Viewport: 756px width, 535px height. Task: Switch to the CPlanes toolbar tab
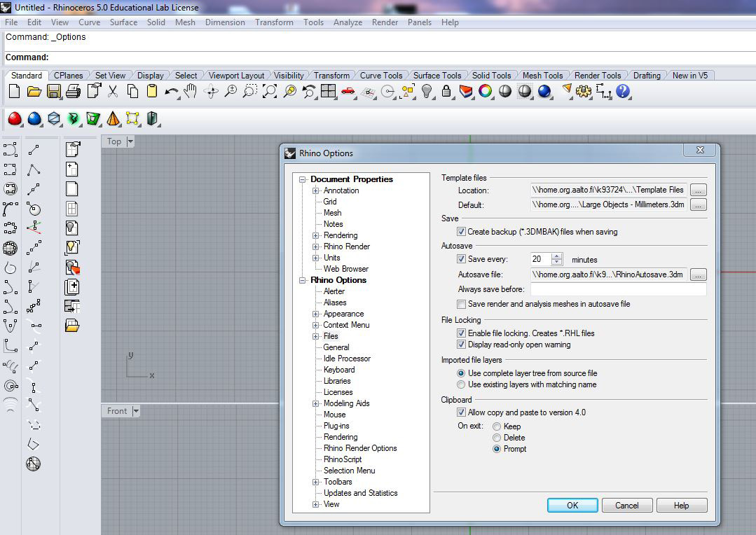(69, 76)
